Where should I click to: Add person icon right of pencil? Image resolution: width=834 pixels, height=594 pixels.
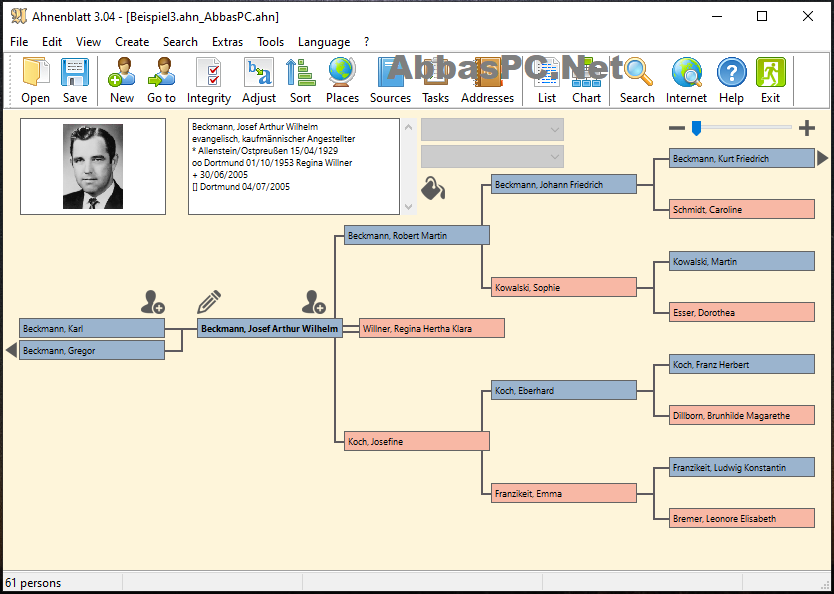point(313,302)
